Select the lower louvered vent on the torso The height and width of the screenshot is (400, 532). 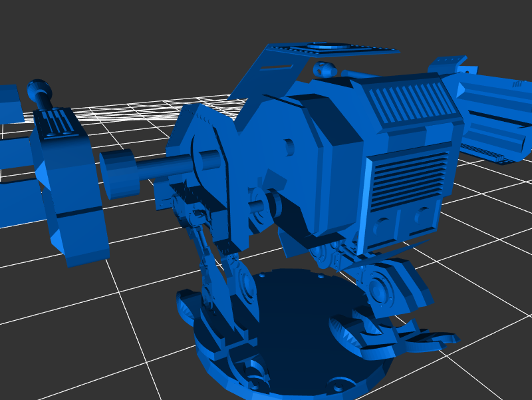tap(407, 178)
